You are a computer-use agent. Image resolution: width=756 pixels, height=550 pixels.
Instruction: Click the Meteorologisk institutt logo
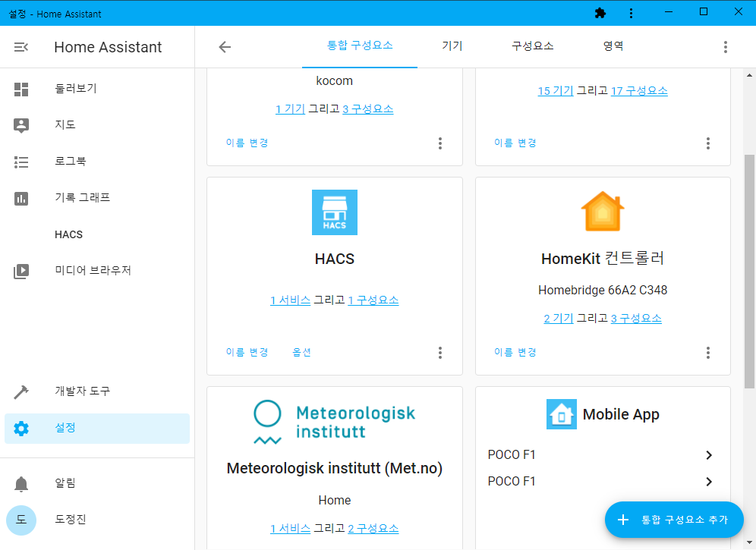[334, 422]
